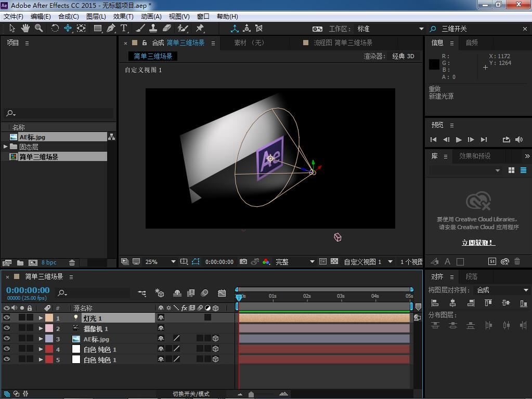The image size is (532, 399).
Task: Open the 完整 resolution dropdown
Action: tap(295, 262)
